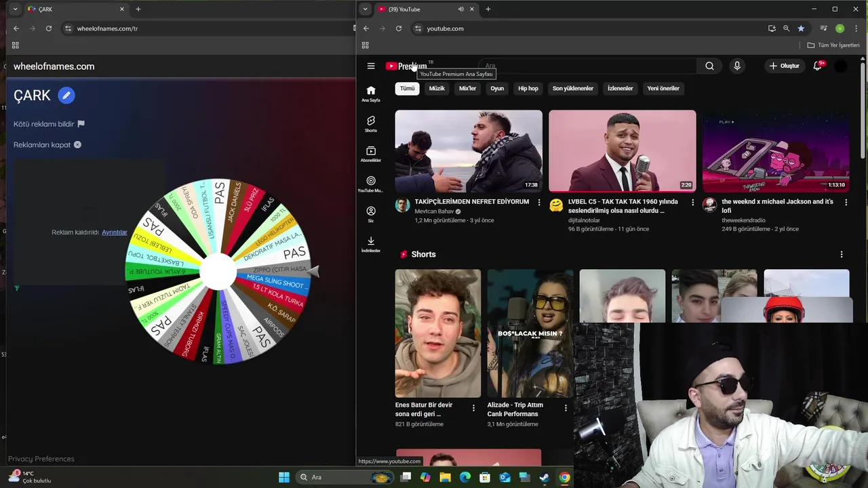Click the bookmark star in YouTube address bar
The height and width of the screenshot is (488, 868).
[801, 28]
